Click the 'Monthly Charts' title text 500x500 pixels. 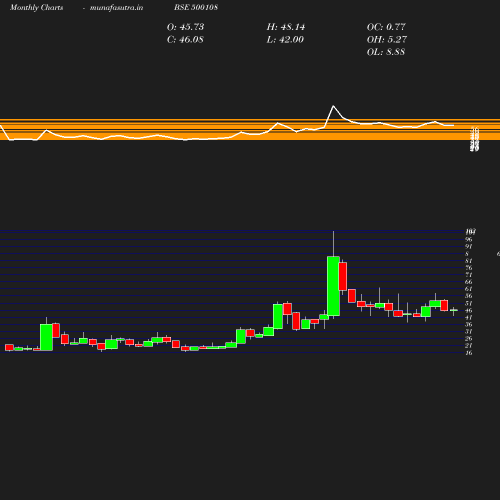[36, 7]
